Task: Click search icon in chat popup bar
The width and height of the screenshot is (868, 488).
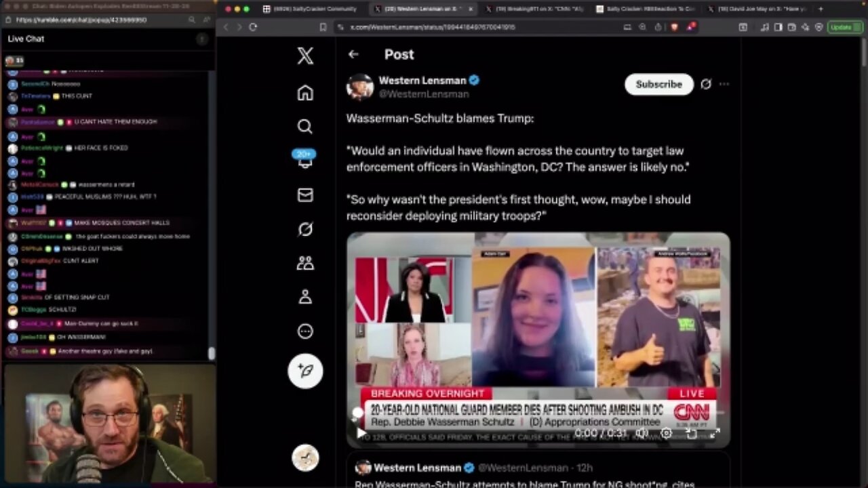Action: pyautogui.click(x=192, y=20)
